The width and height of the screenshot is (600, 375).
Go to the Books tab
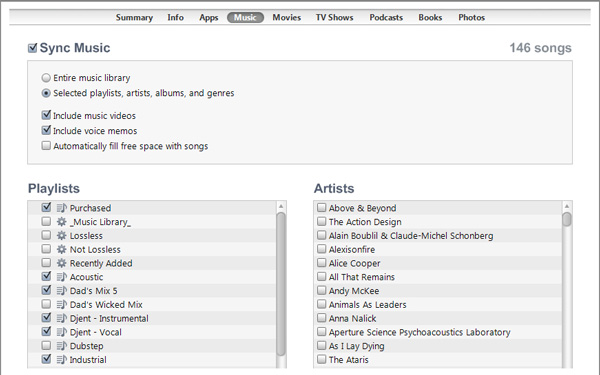[430, 18]
